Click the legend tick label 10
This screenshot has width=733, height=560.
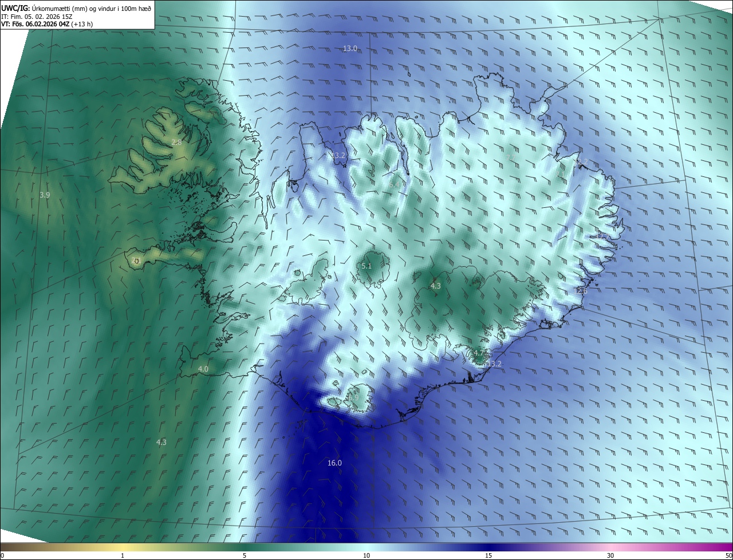[366, 555]
